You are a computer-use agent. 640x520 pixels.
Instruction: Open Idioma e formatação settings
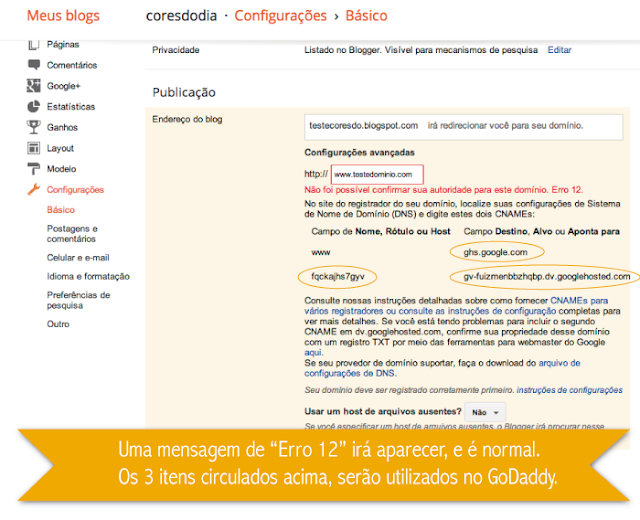point(88,276)
